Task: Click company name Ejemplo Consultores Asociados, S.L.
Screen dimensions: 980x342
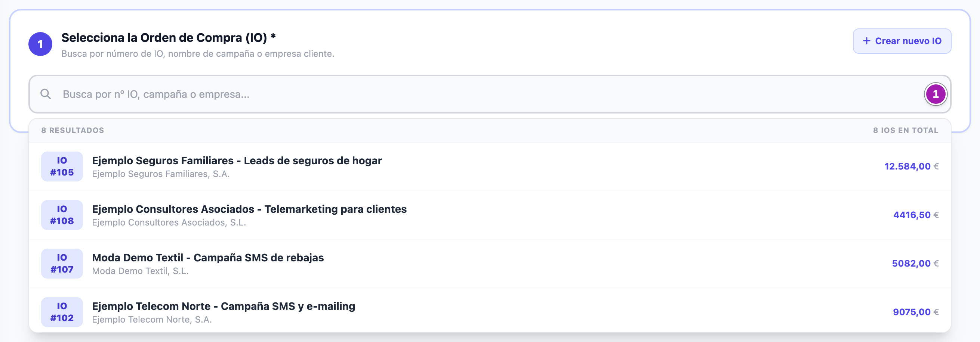Action: [169, 223]
